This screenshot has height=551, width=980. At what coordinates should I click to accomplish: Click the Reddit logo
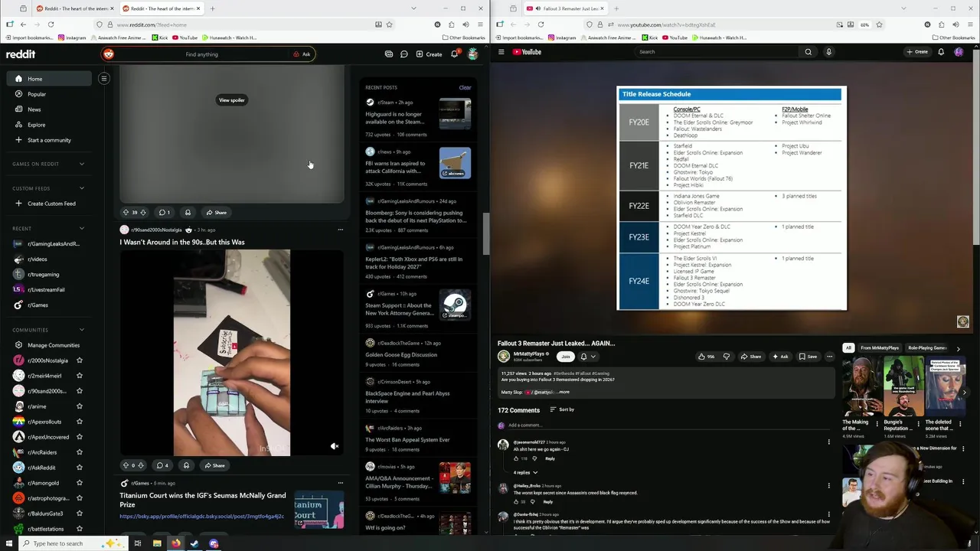[x=21, y=54]
